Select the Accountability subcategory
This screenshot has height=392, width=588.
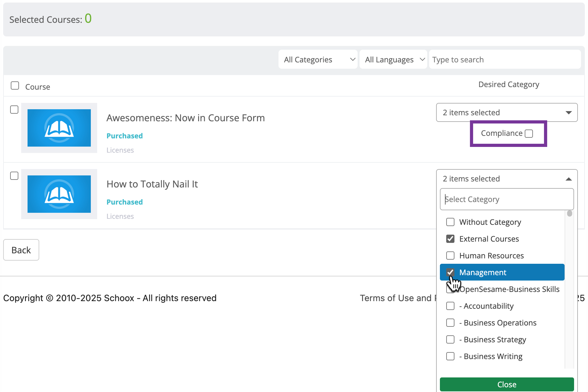[x=450, y=306]
